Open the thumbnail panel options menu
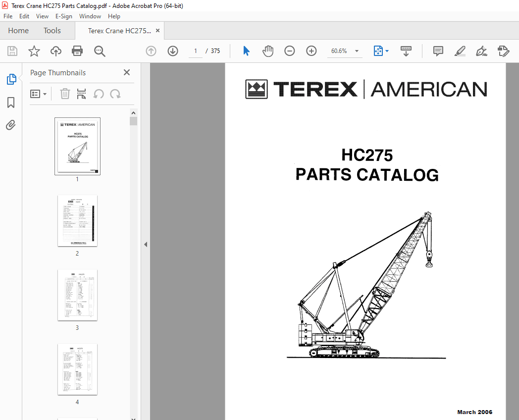Viewport: 519px width, 420px height. [38, 94]
